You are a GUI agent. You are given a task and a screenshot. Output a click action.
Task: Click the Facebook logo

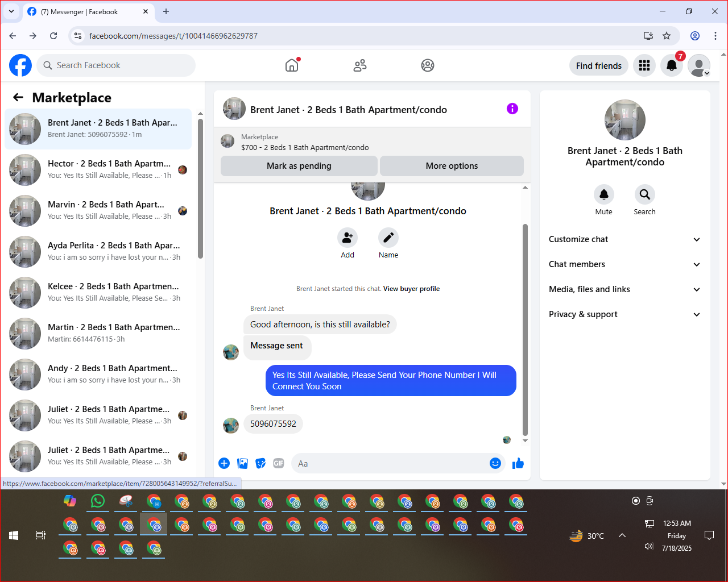click(x=20, y=65)
